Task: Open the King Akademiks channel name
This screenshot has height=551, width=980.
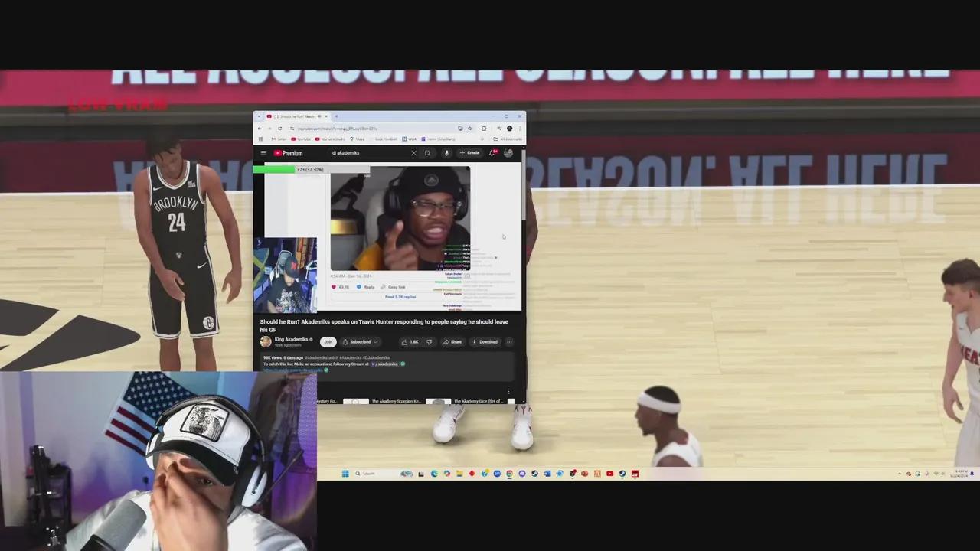Action: (292, 339)
